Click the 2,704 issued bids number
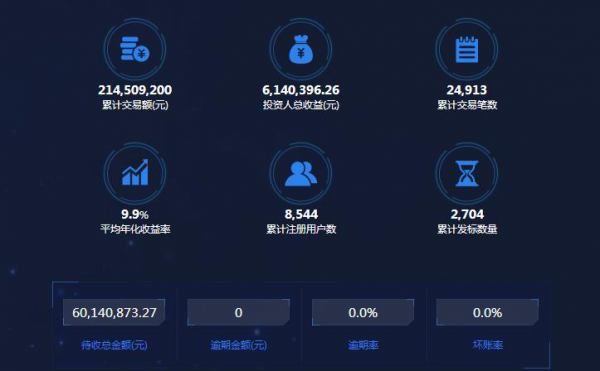The width and height of the screenshot is (600, 371). click(x=467, y=214)
